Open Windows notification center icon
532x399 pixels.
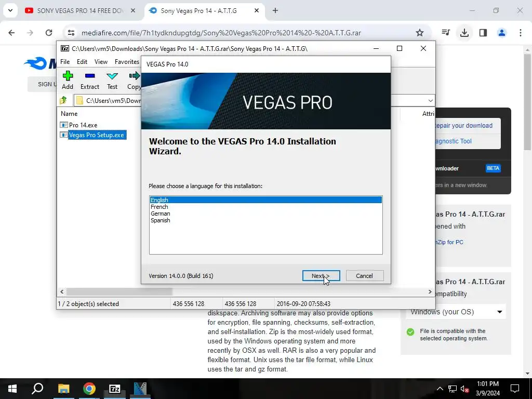(x=515, y=389)
